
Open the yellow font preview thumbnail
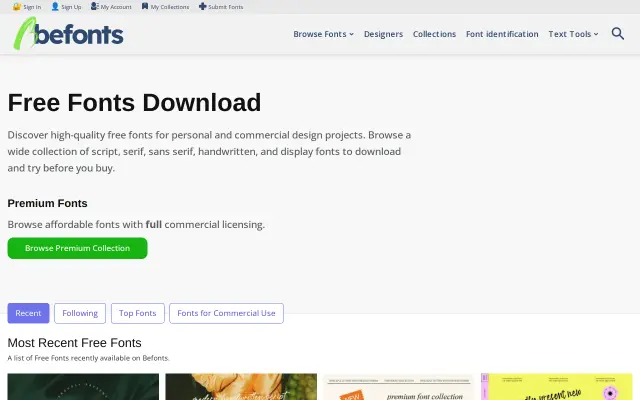557,387
